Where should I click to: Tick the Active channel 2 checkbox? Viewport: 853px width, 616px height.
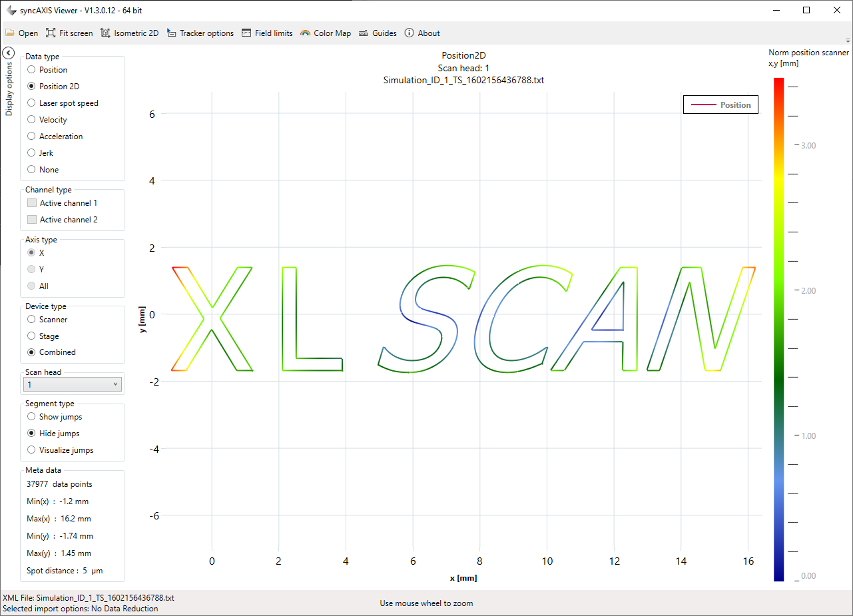(31, 220)
